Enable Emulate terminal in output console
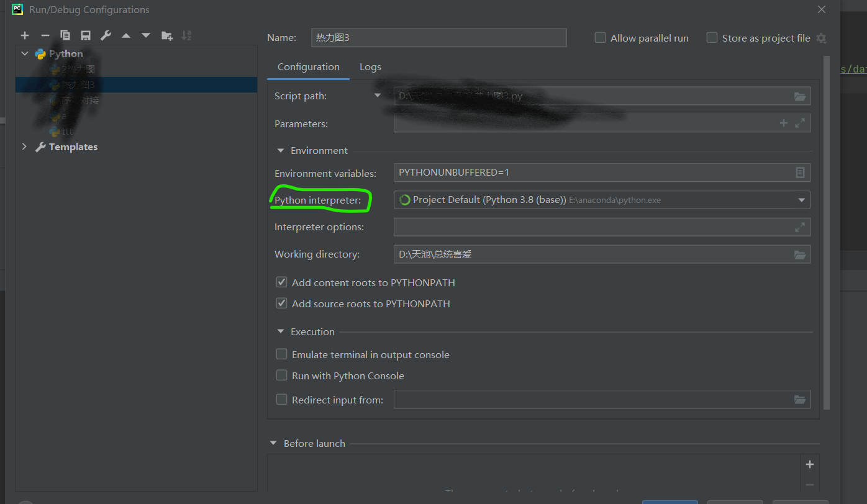The width and height of the screenshot is (867, 504). coord(281,353)
